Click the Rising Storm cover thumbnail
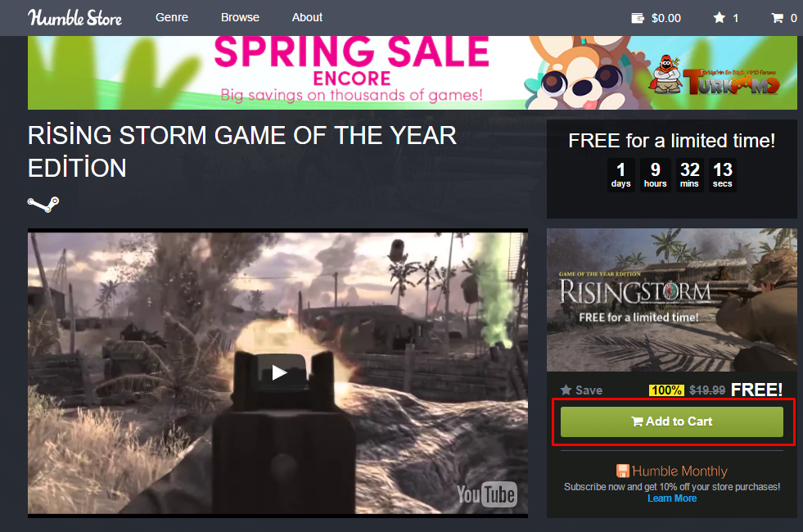The height and width of the screenshot is (532, 803). [672, 300]
